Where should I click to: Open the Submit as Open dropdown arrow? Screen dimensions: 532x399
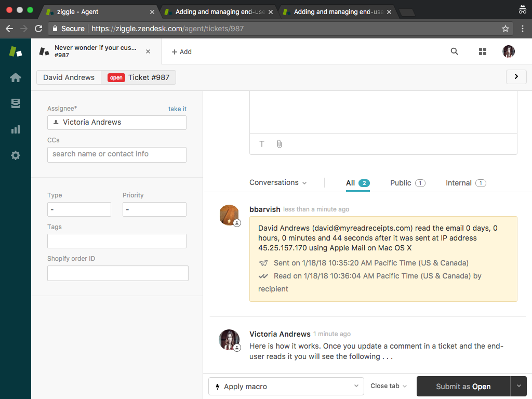point(518,386)
